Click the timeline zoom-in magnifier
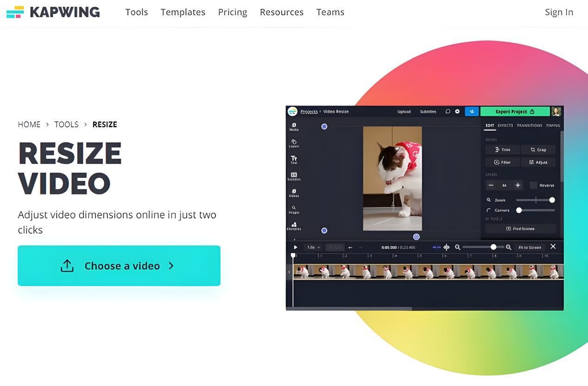Viewport: 588px width, 386px height. point(508,247)
